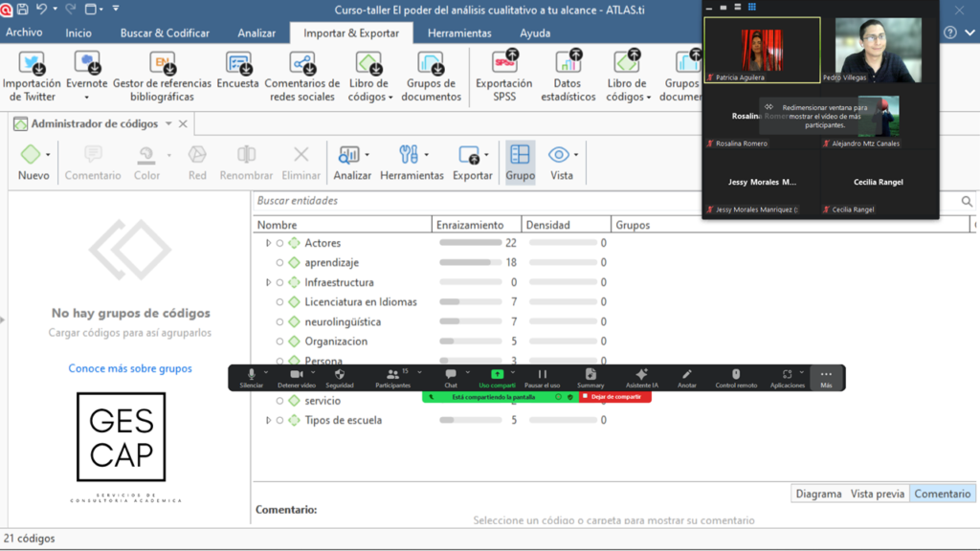This screenshot has width=980, height=551.
Task: Open Administrador de códigos tab dropdown arrow
Action: click(x=168, y=123)
